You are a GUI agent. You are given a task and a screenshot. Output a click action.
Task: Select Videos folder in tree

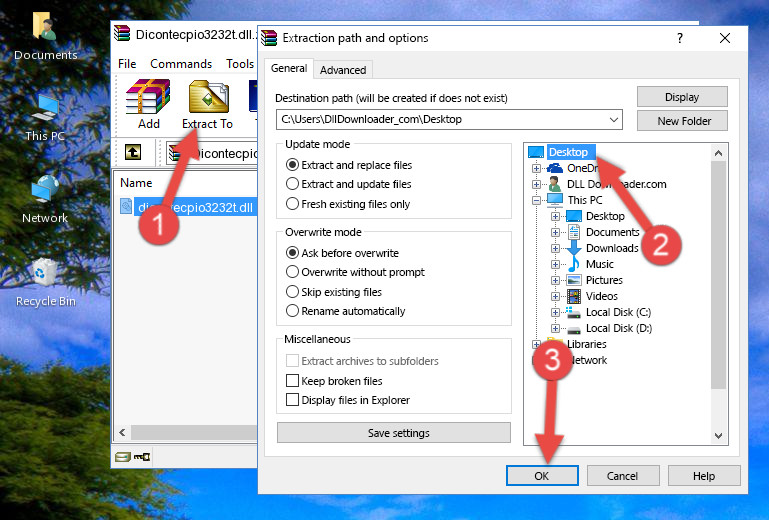point(602,296)
